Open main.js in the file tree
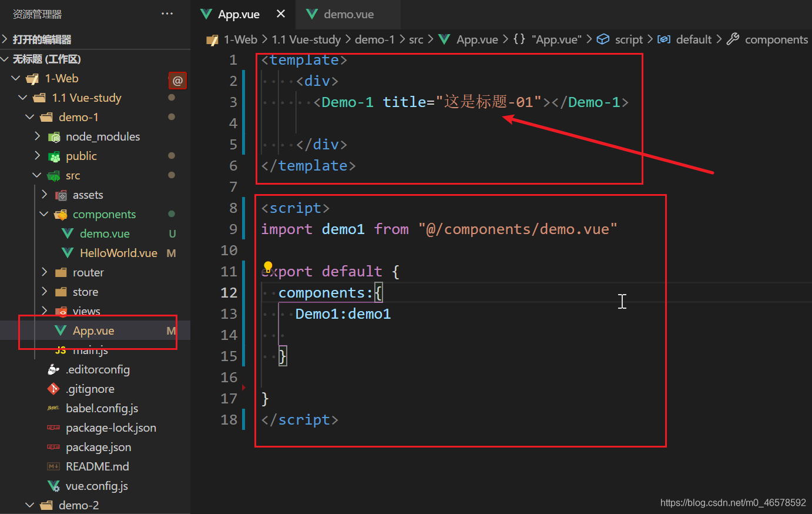This screenshot has width=812, height=514. click(x=90, y=350)
